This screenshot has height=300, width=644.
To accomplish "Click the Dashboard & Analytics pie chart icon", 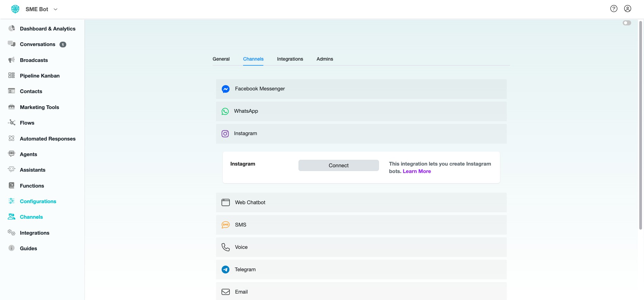I will (x=12, y=28).
